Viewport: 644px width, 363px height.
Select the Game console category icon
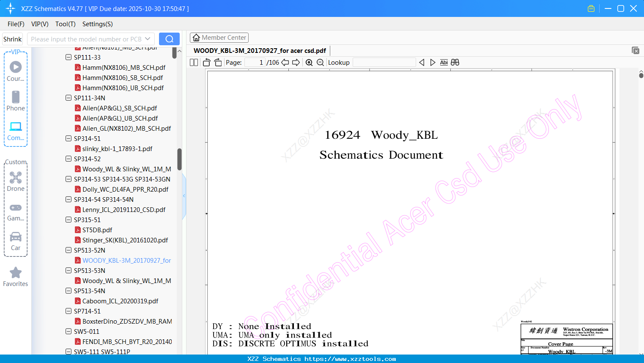16,212
